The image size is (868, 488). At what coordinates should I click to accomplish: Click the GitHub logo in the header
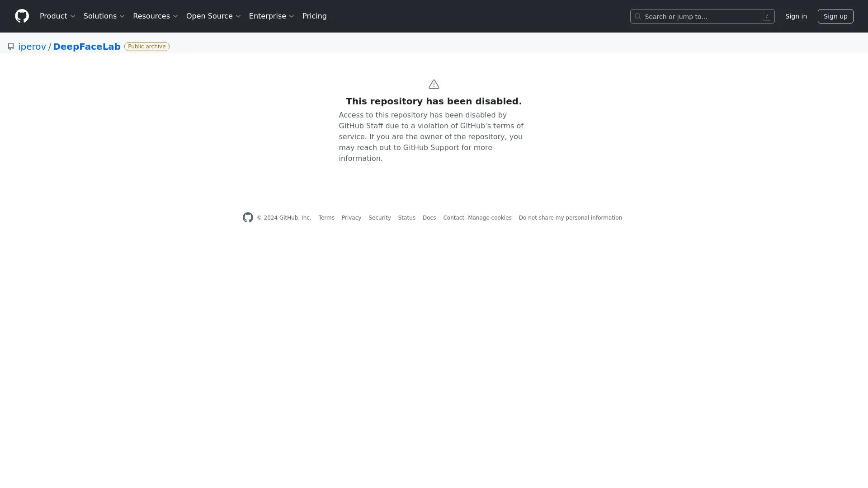(x=22, y=16)
